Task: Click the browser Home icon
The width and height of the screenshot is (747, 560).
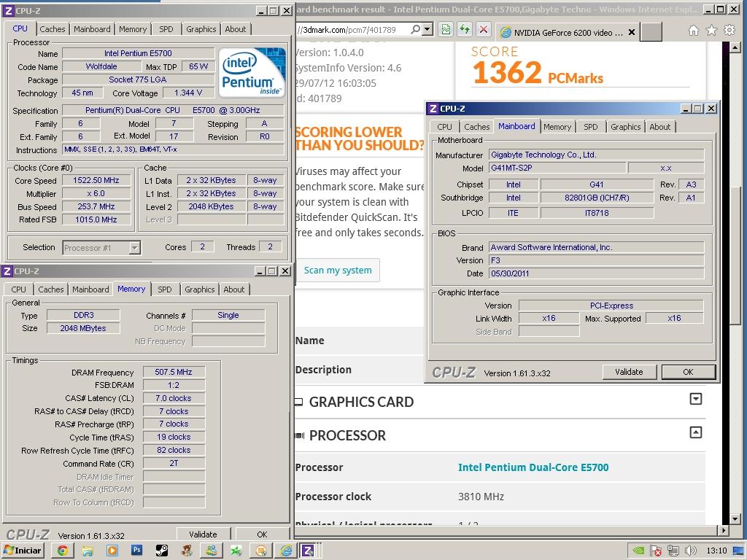Action: (694, 31)
